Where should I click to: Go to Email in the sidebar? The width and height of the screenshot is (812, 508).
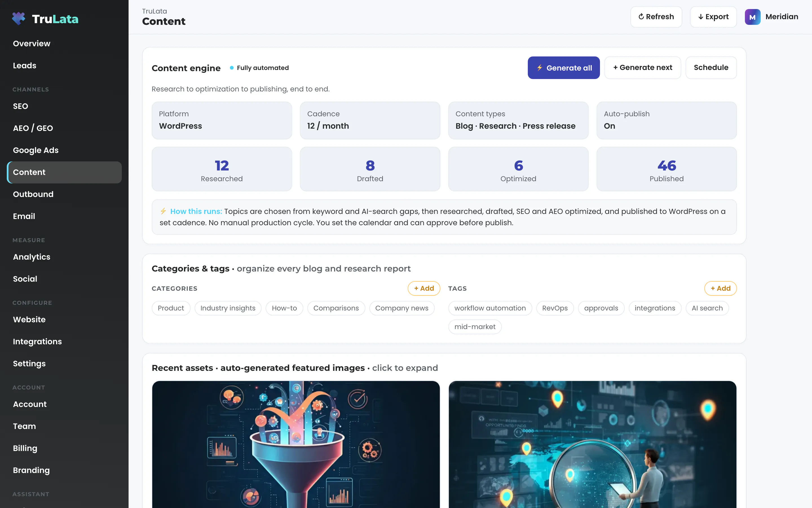[64, 216]
